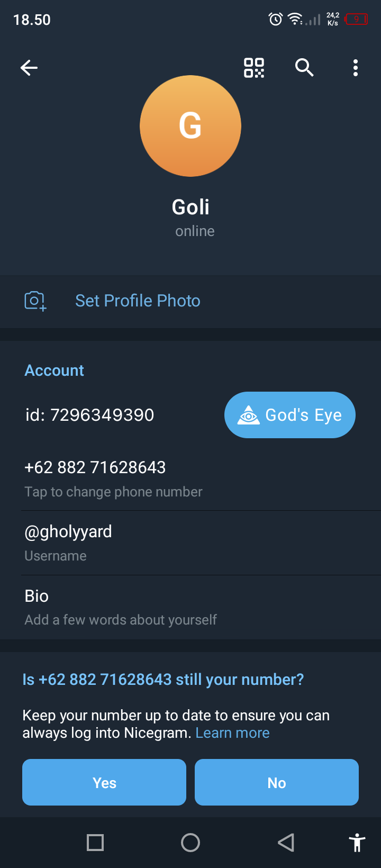
Task: Tap the accessibility figure icon
Action: pyautogui.click(x=357, y=843)
